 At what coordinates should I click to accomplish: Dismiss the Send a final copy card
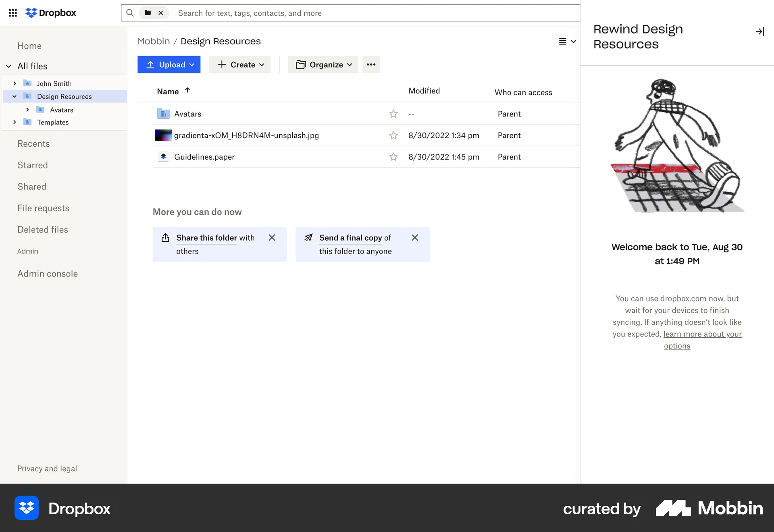(415, 238)
